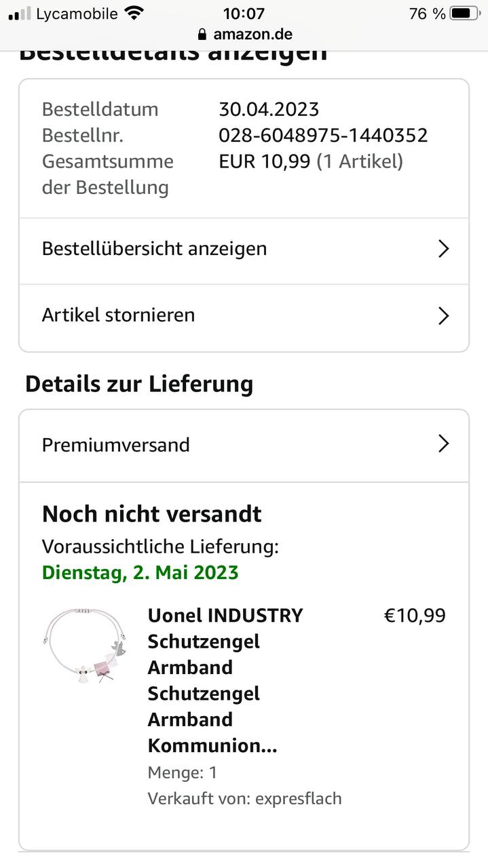Screen dimensions: 488x868
Task: Tap the lock icon beside amazon.de
Action: point(202,35)
